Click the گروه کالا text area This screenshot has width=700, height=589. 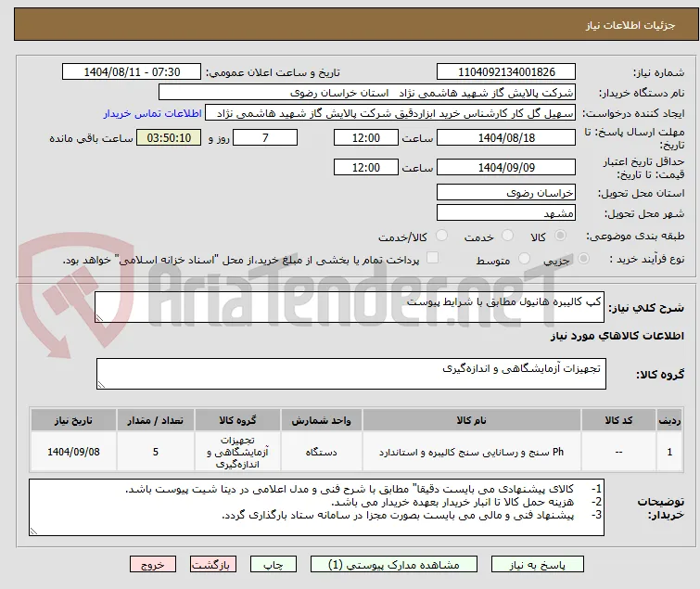[x=350, y=374]
